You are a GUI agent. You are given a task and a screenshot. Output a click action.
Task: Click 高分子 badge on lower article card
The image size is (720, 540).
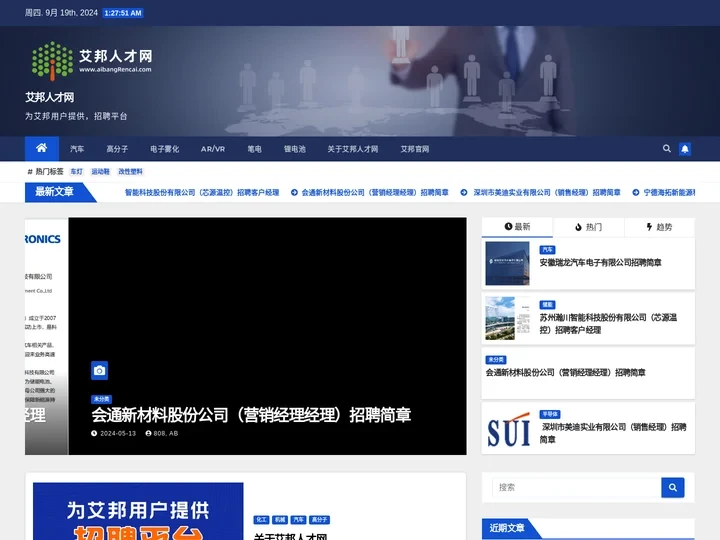319,520
